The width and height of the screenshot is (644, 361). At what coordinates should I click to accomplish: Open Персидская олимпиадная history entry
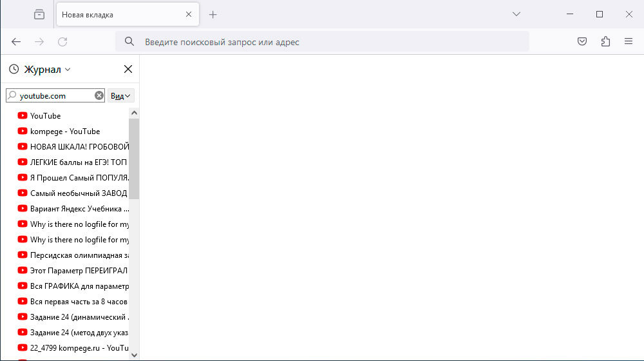coord(73,255)
